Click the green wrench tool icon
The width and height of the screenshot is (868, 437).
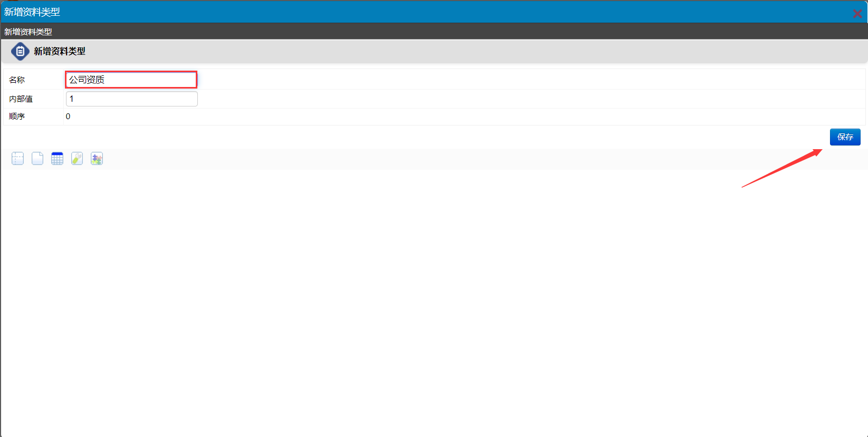click(x=77, y=159)
